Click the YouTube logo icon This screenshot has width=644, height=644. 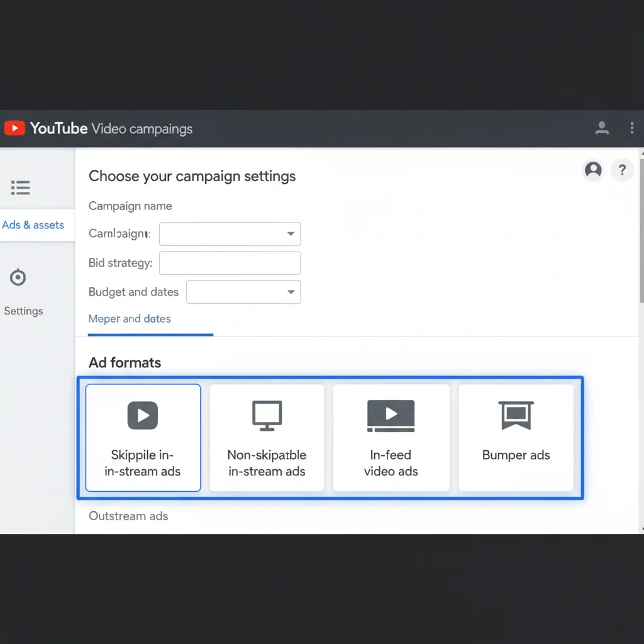click(x=14, y=128)
